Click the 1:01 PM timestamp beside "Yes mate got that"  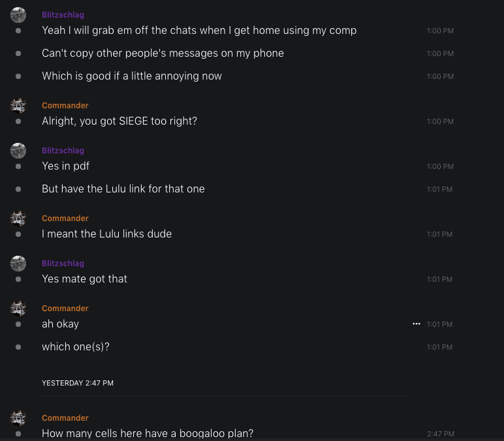click(439, 279)
